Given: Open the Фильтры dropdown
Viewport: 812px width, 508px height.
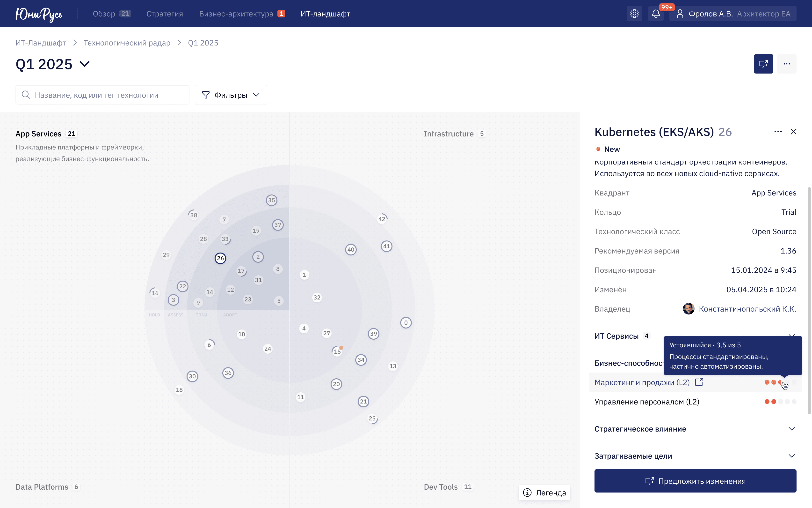Looking at the screenshot, I should click(231, 95).
